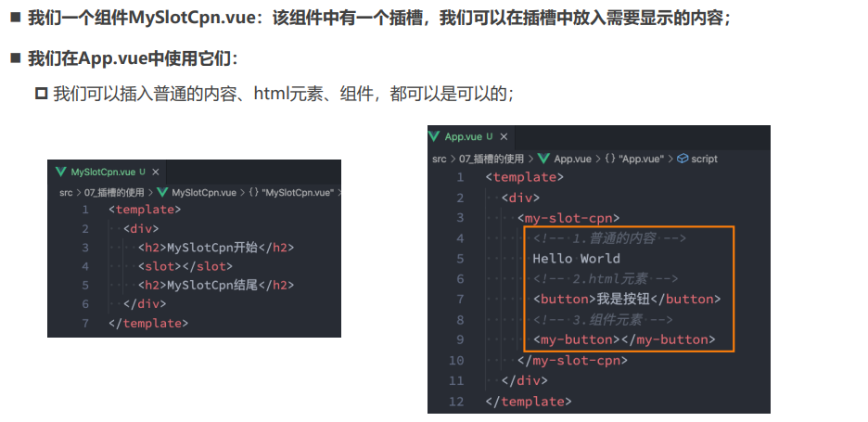The width and height of the screenshot is (868, 422).
Task: Close the MySlotCpn.vue tab
Action: pyautogui.click(x=156, y=173)
